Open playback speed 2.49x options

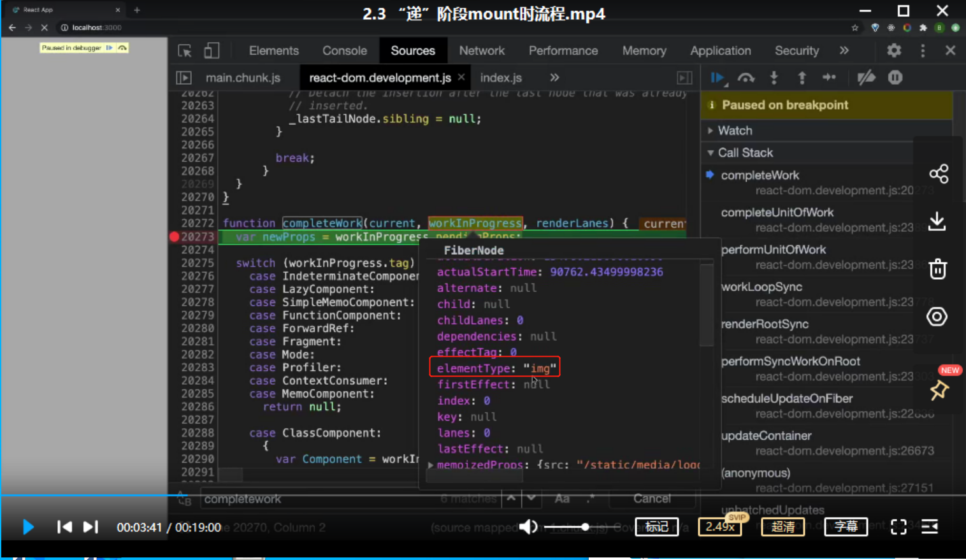pos(721,527)
